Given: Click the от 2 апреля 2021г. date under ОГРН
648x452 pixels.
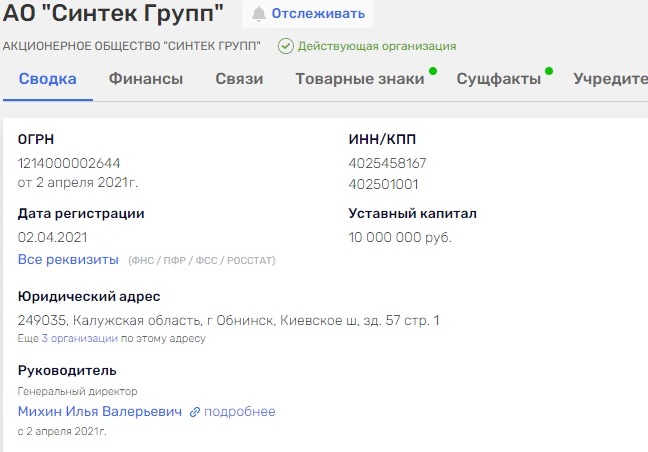Looking at the screenshot, I should coord(78,182).
